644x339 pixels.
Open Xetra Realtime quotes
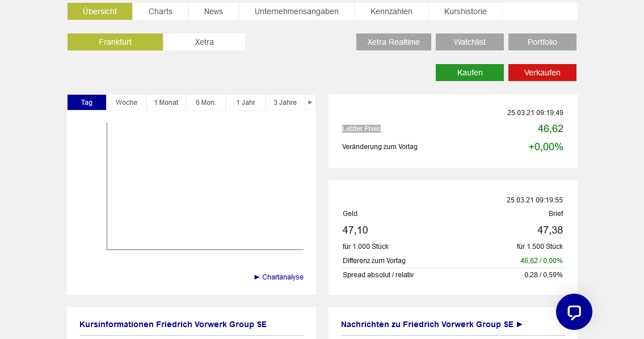point(393,41)
